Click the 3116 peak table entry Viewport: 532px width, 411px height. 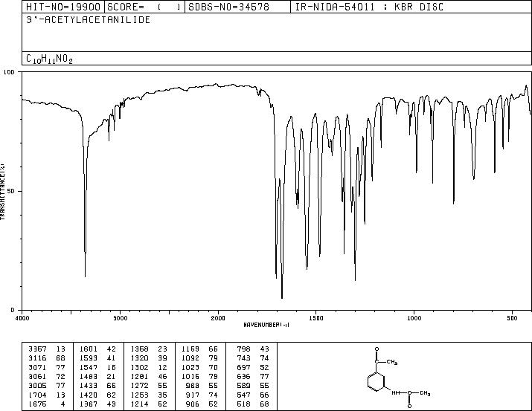46,358
